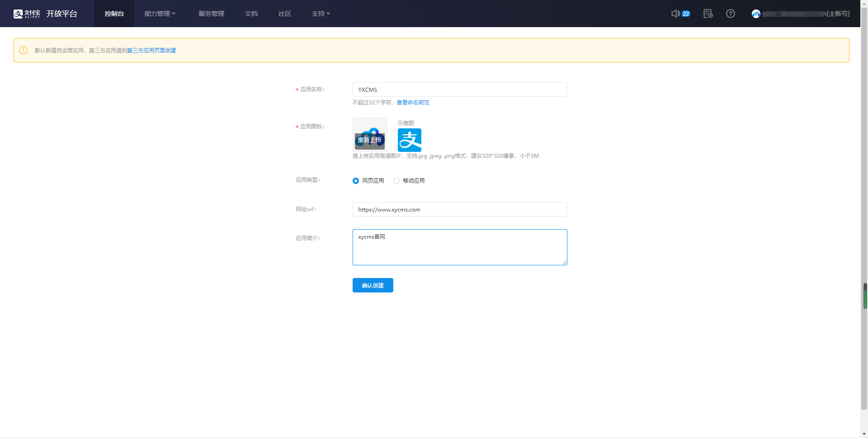Select the 移动应用 radio option
Screen dimensions: 868x438
tap(396, 181)
